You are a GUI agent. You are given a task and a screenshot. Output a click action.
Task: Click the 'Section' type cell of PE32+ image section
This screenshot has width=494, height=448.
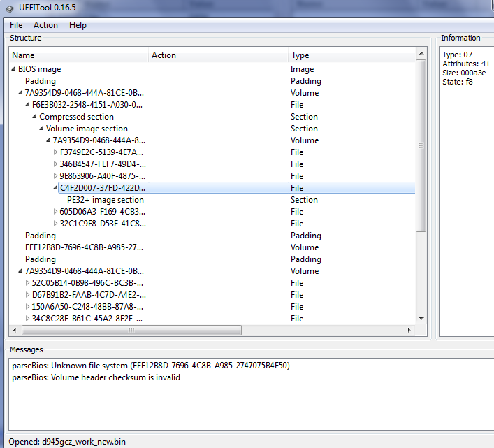[x=304, y=200]
